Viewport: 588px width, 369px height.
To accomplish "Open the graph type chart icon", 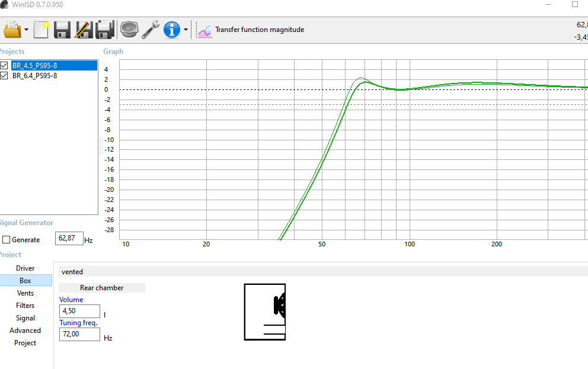I will tap(204, 31).
